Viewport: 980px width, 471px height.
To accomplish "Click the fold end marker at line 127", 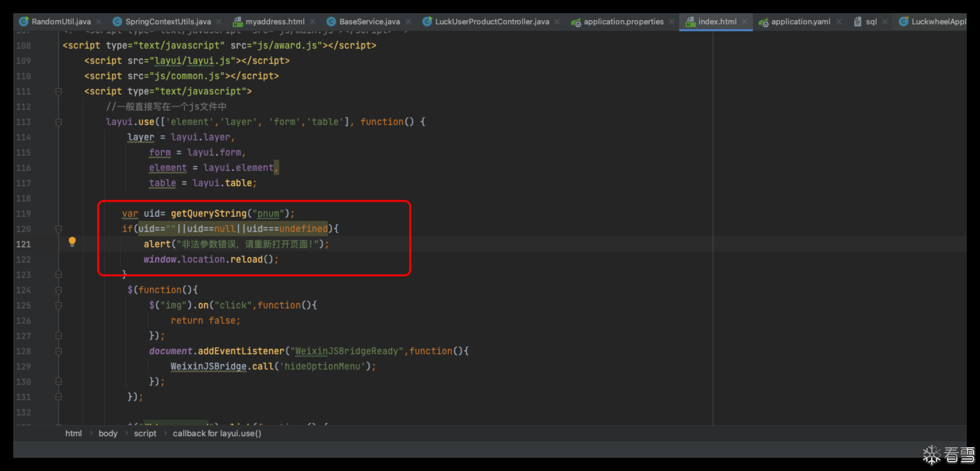I will click(59, 336).
